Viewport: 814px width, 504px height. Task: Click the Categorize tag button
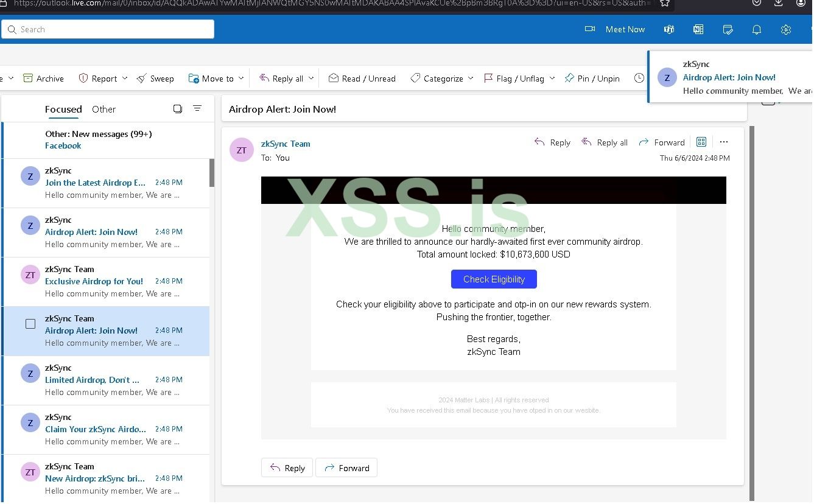(x=437, y=79)
